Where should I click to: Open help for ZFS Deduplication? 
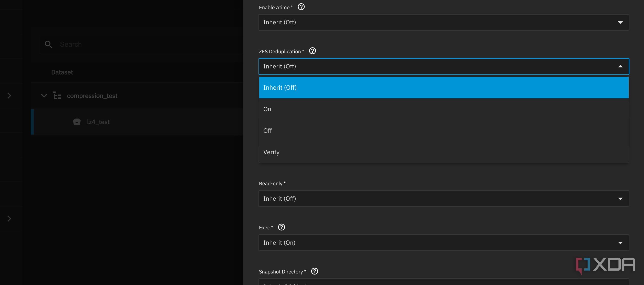[x=313, y=51]
